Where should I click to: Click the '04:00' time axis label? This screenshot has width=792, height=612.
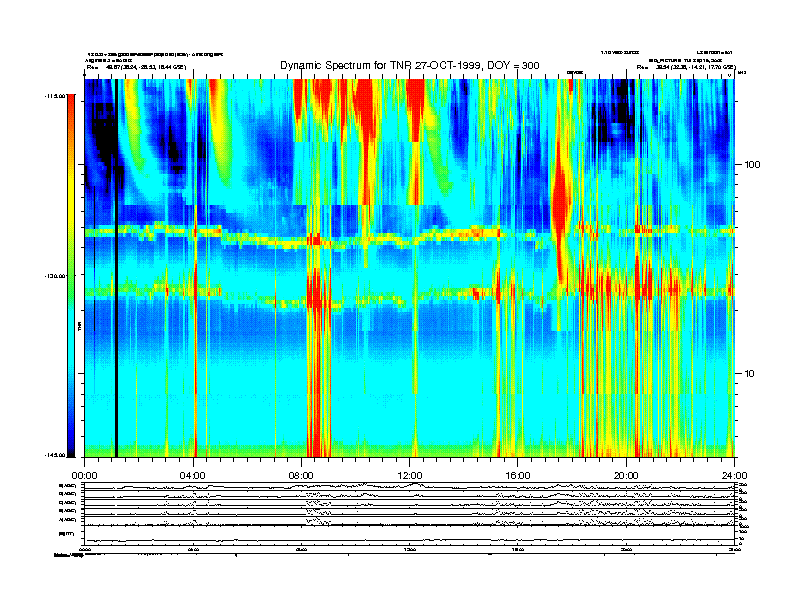pos(193,475)
